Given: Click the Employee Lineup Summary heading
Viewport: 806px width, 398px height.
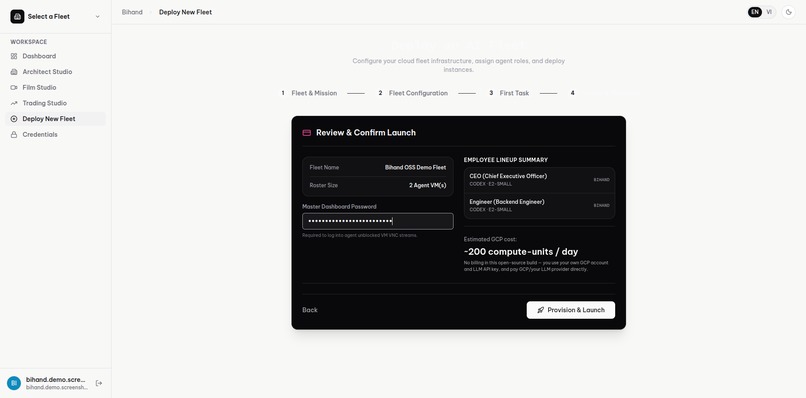Looking at the screenshot, I should pyautogui.click(x=506, y=160).
